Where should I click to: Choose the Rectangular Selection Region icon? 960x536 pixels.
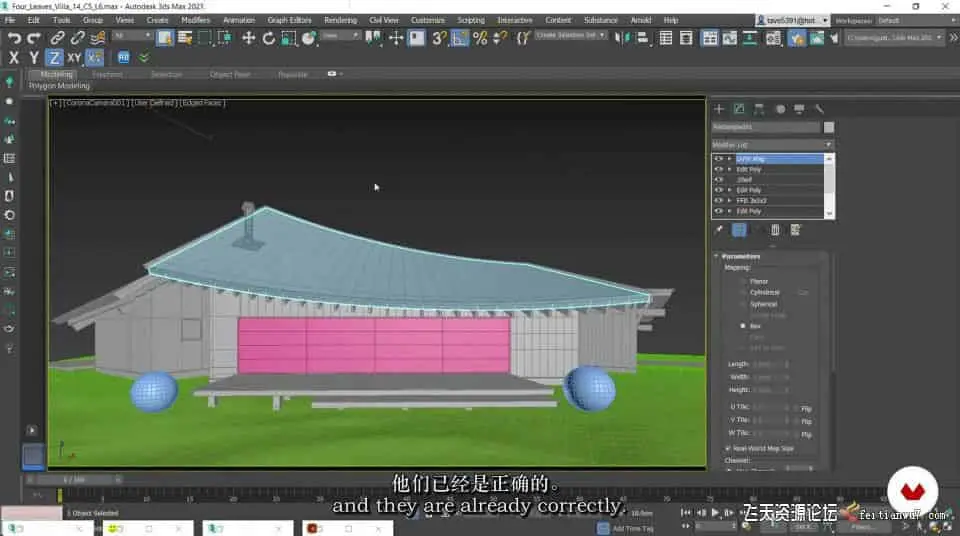pos(204,38)
